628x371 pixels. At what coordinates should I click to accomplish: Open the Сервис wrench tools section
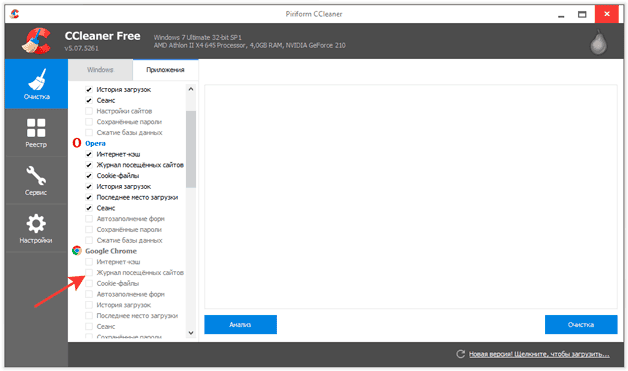(36, 180)
